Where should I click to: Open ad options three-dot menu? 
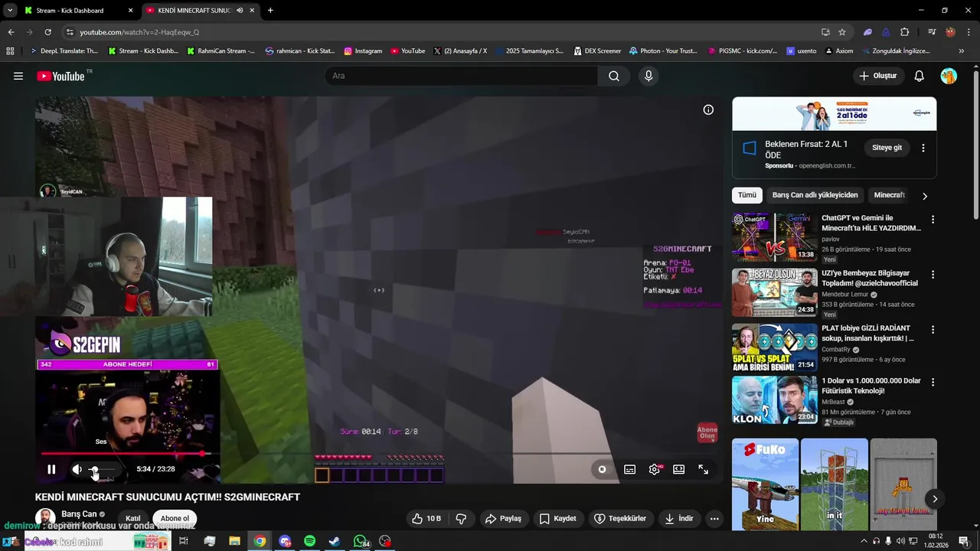click(923, 148)
